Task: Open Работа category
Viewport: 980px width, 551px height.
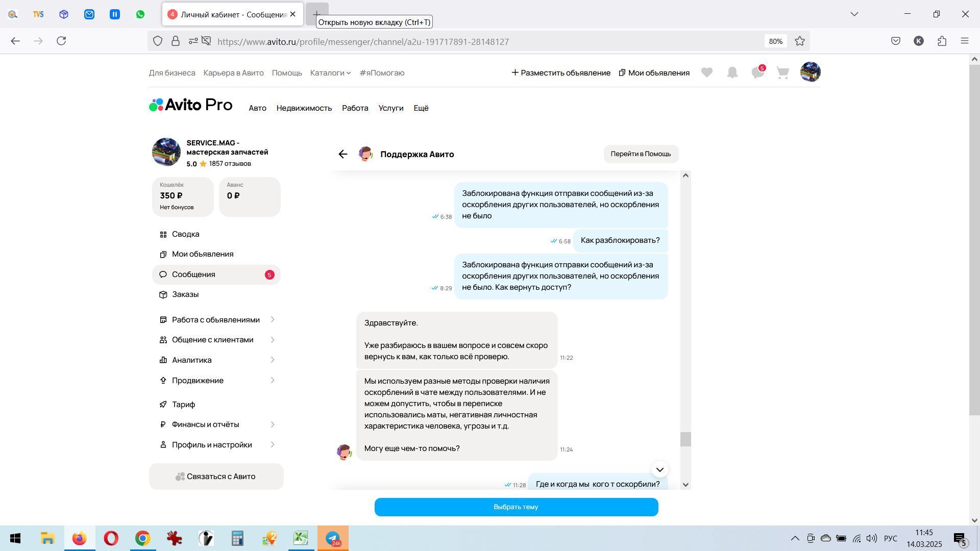Action: [355, 108]
